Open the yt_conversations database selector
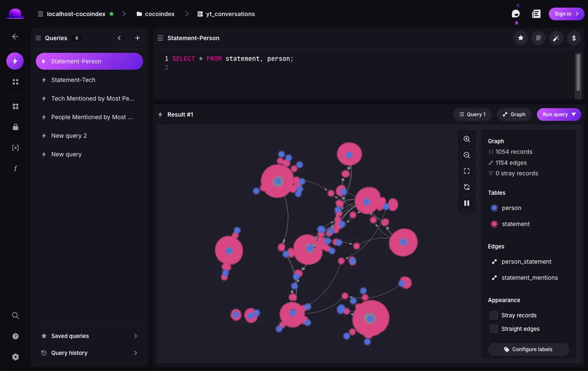Viewport: 588px width, 371px height. point(226,14)
